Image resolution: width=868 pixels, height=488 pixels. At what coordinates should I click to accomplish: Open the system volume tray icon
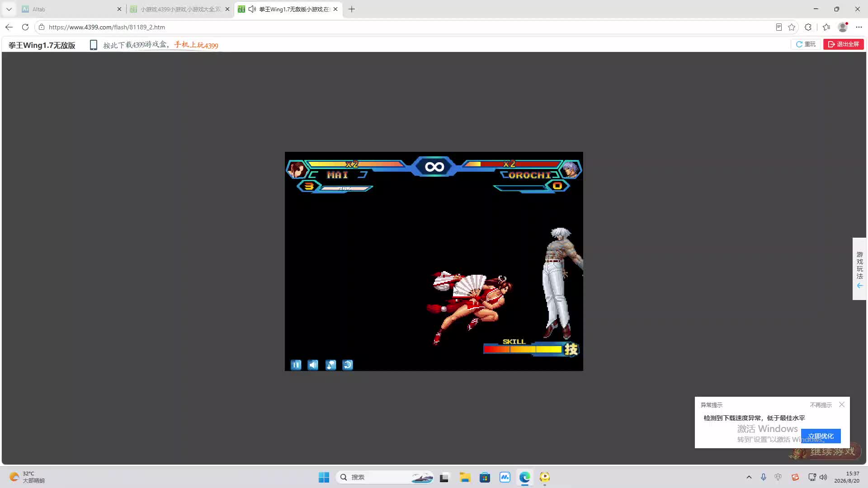pyautogui.click(x=823, y=477)
